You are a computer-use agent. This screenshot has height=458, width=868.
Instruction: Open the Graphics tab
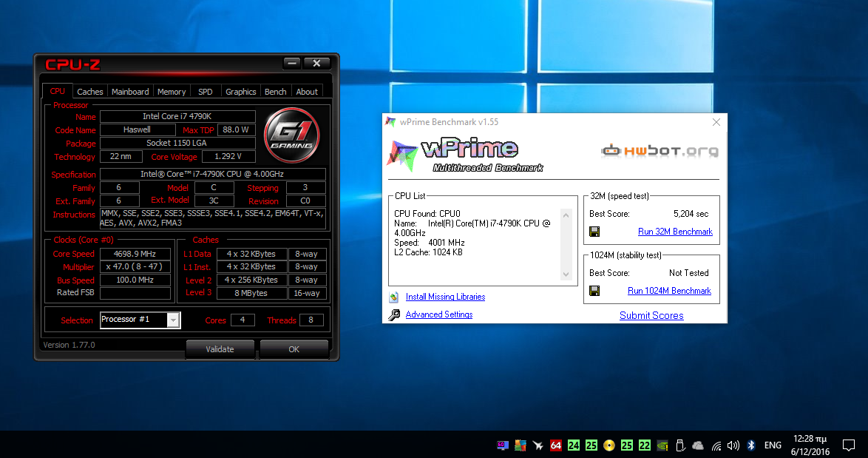[x=241, y=92]
